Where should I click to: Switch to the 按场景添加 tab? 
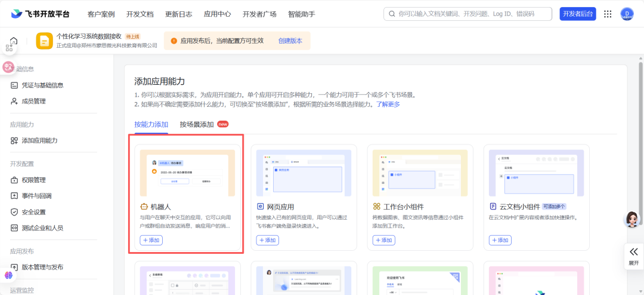point(197,124)
